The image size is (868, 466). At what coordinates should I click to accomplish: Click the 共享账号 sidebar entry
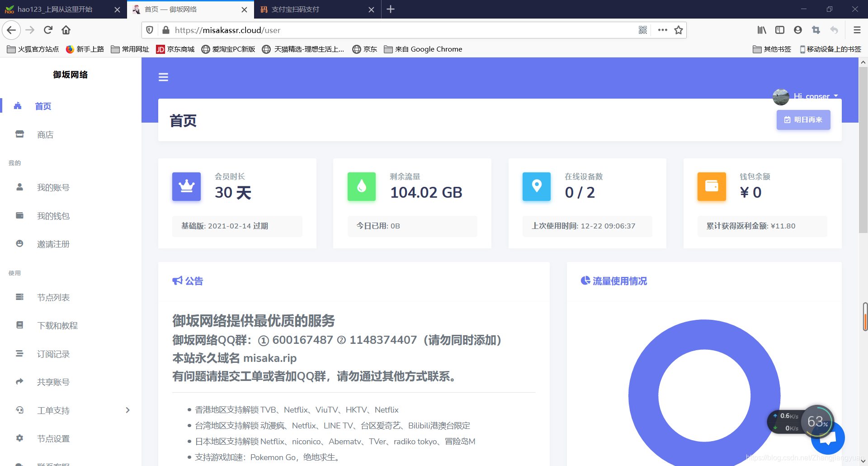53,382
